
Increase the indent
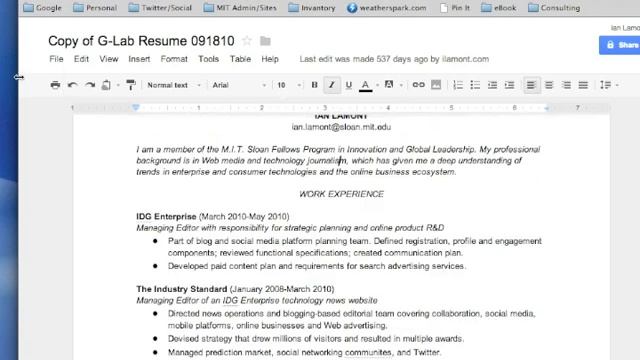coord(509,85)
